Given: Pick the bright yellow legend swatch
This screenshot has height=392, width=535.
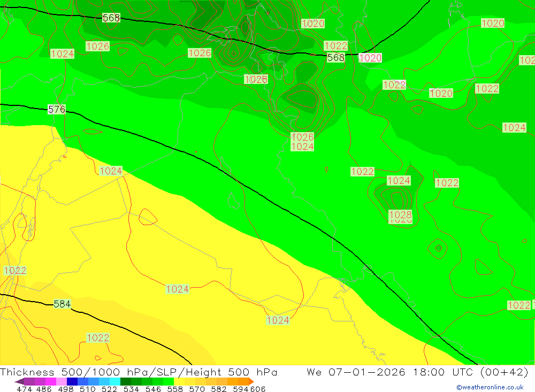Looking at the screenshot, I should [x=179, y=381].
